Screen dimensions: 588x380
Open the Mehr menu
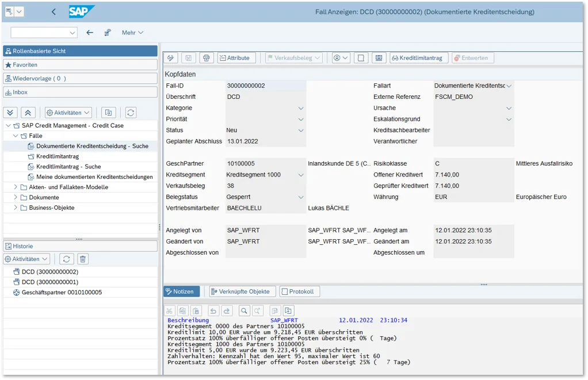tap(132, 33)
